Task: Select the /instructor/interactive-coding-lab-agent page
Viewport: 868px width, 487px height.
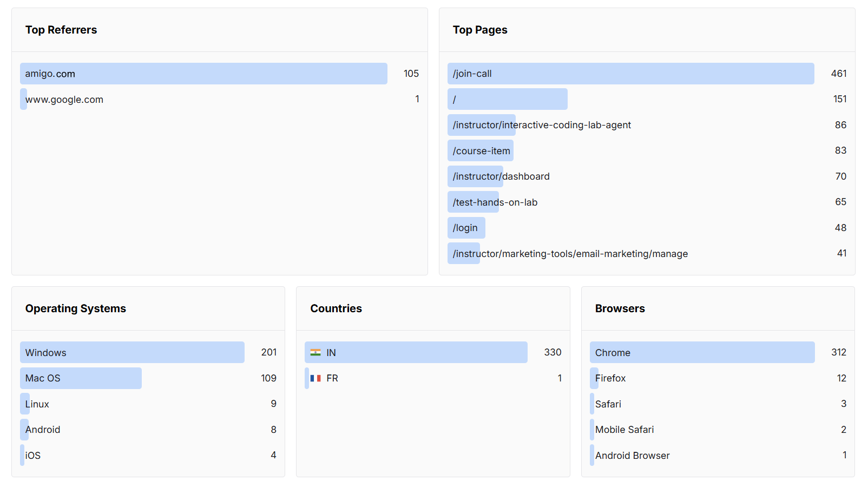Action: pos(541,125)
